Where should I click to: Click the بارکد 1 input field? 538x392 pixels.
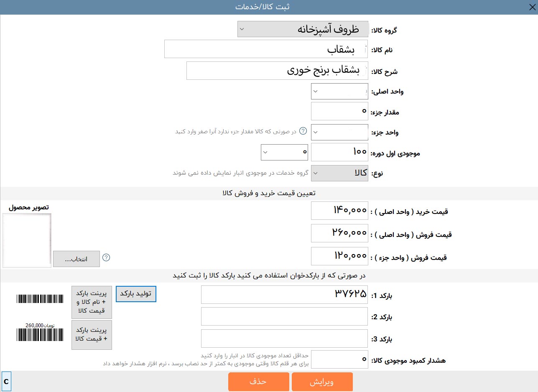(285, 294)
